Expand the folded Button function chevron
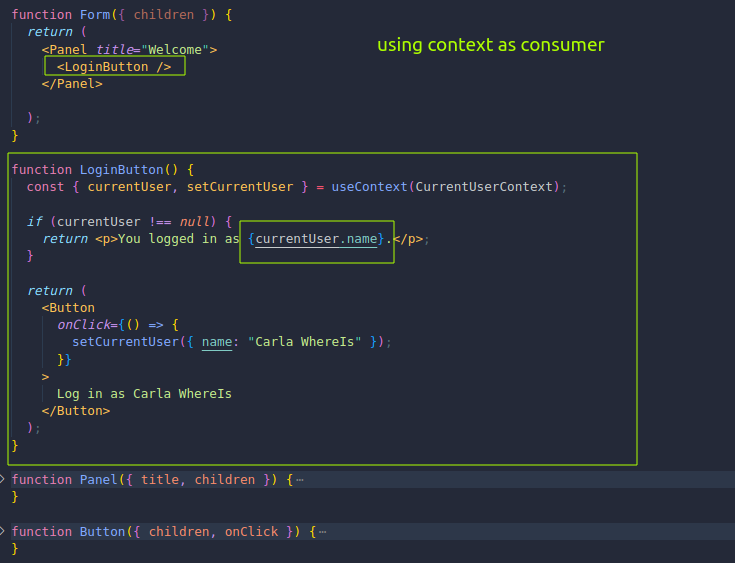Image resolution: width=735 pixels, height=563 pixels. pyautogui.click(x=2, y=531)
